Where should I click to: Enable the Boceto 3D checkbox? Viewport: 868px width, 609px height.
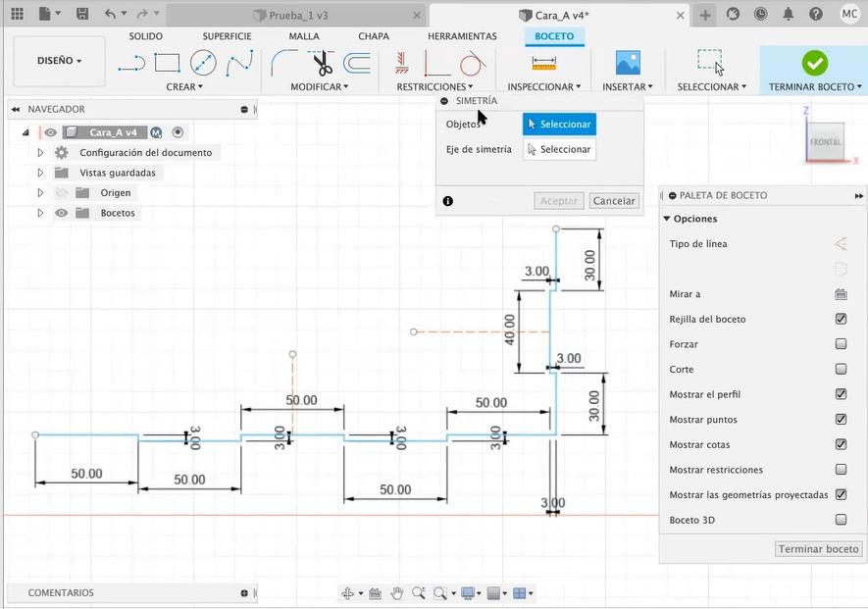(841, 520)
